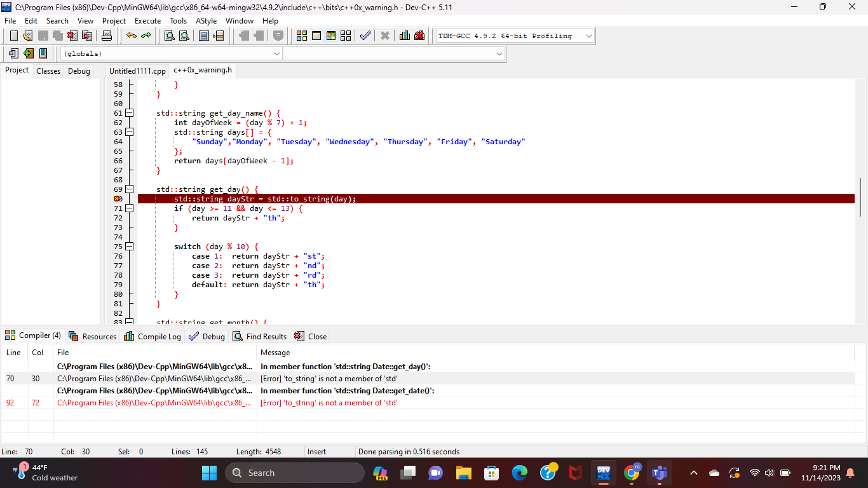Click the Compile four-squares colored icon
The height and width of the screenshot is (488, 868).
302,36
